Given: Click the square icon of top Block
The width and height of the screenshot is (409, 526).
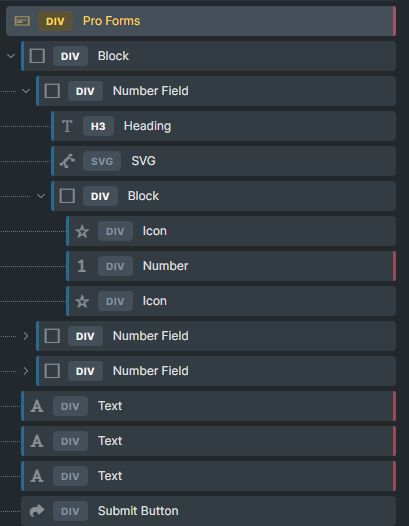Looking at the screenshot, I should pyautogui.click(x=37, y=56).
